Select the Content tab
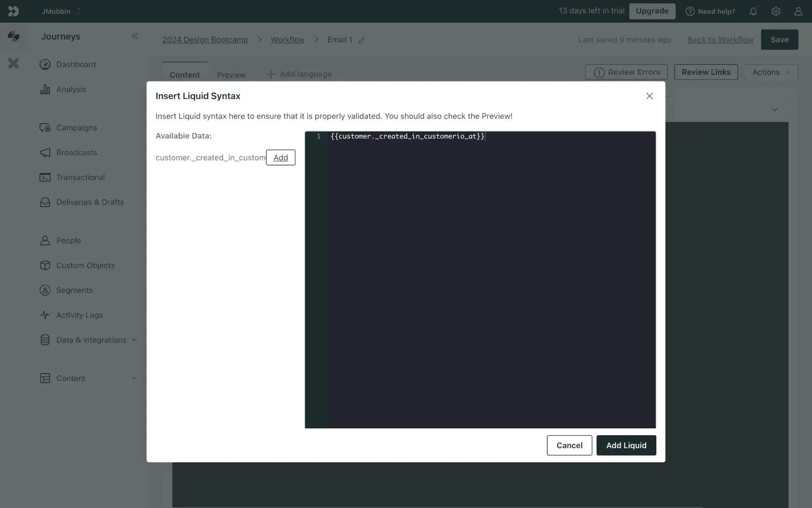The height and width of the screenshot is (508, 812). coord(184,75)
